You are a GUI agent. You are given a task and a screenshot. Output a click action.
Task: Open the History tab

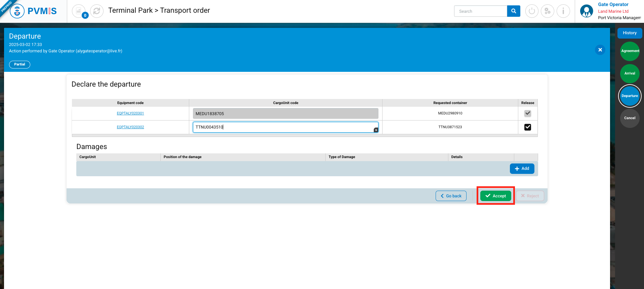(x=630, y=33)
